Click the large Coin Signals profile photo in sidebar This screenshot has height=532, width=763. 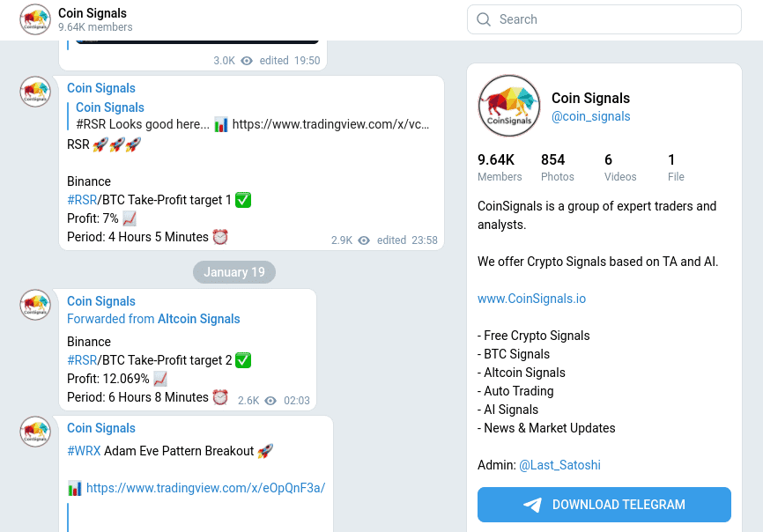[509, 106]
